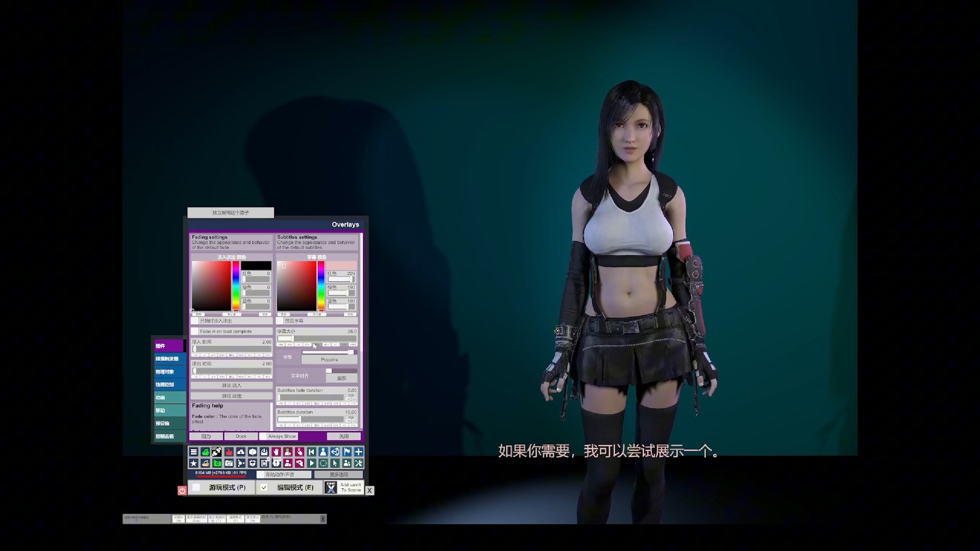Open the hamburger main menu icon
This screenshot has width=980, height=551.
pos(193,452)
